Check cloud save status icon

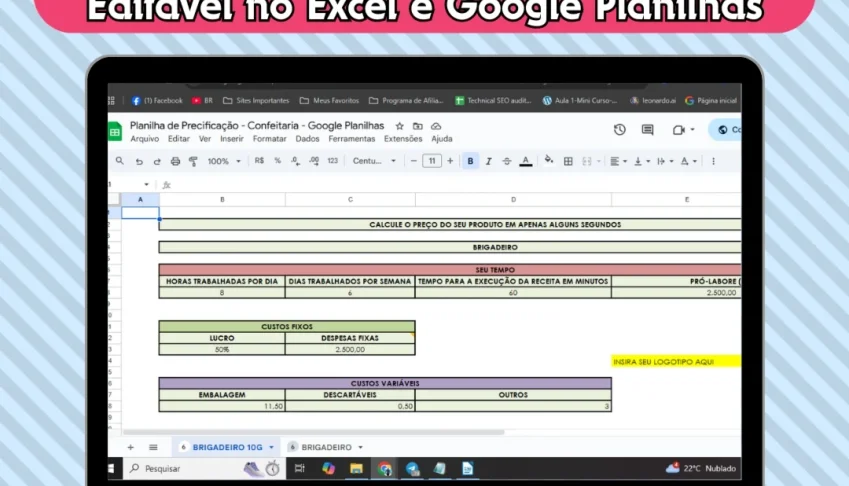click(436, 126)
